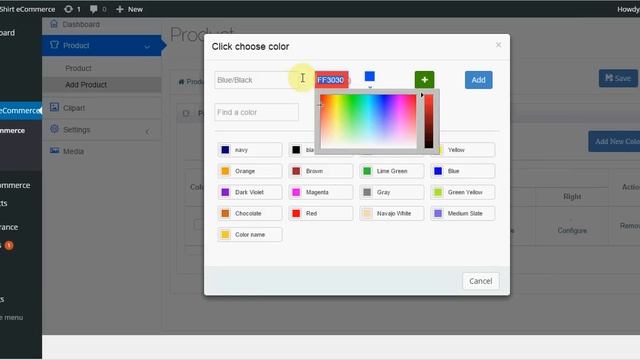
Task: Choose the Orange color option
Action: [x=250, y=171]
